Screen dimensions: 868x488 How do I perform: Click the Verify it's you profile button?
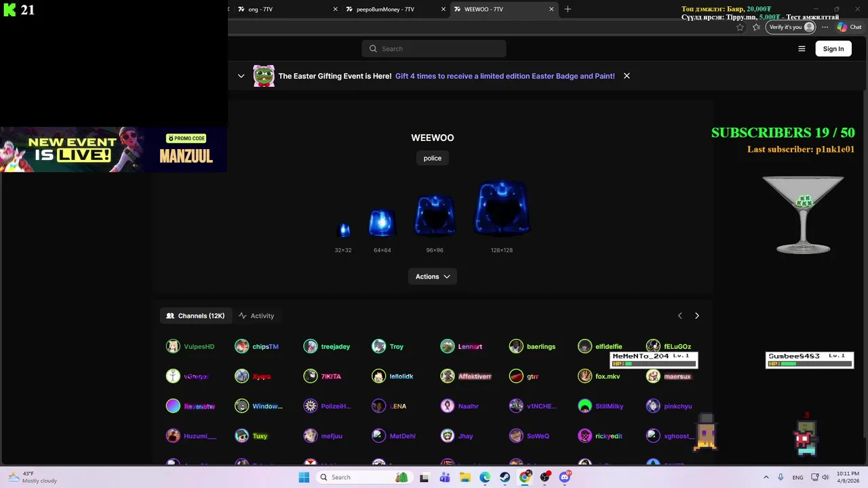pos(790,27)
